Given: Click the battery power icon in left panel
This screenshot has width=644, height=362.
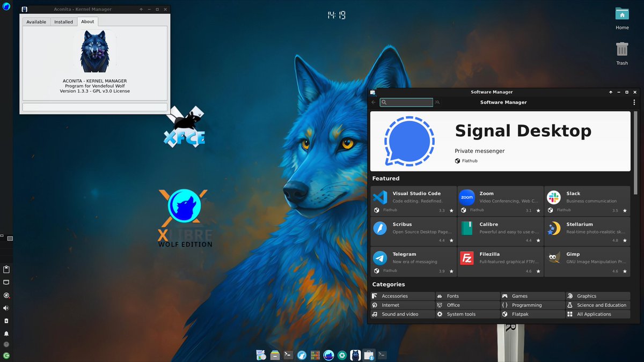Looking at the screenshot, I should 6,321.
